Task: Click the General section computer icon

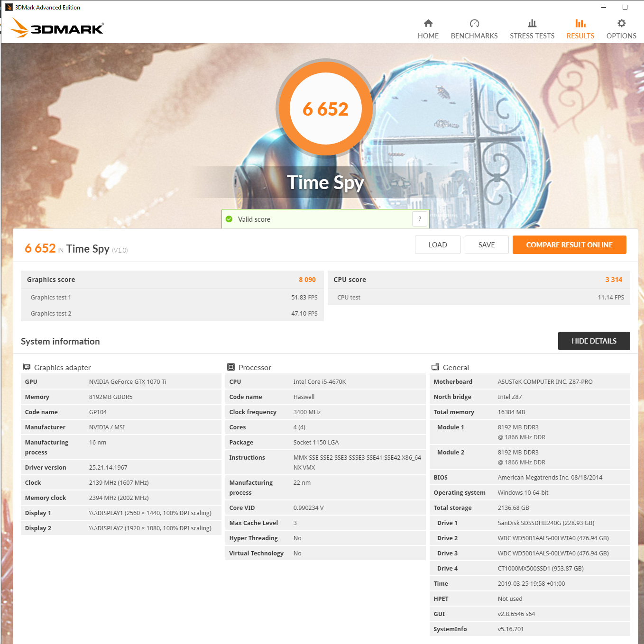Action: (x=435, y=367)
